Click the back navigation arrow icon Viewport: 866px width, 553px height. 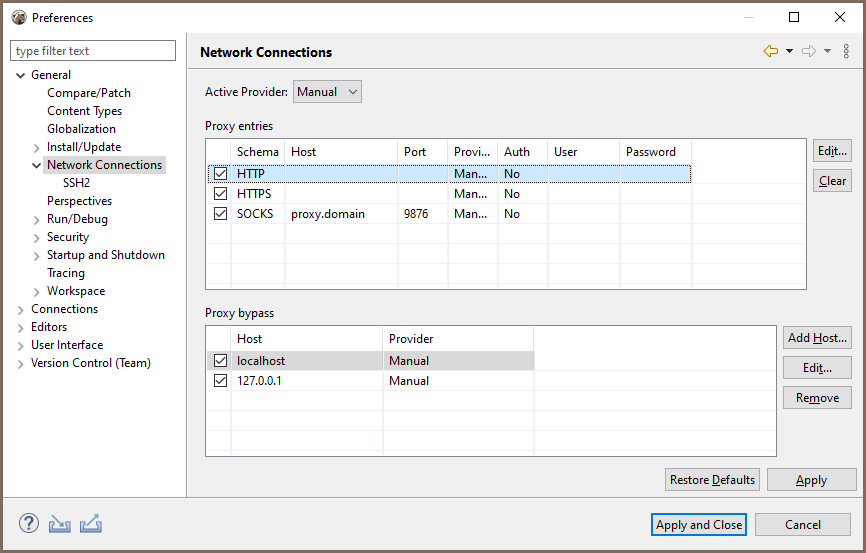pyautogui.click(x=770, y=51)
